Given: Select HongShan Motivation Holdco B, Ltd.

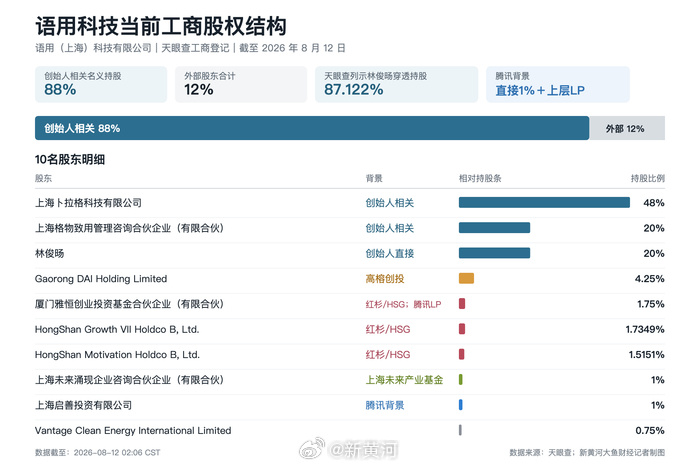Looking at the screenshot, I should (x=117, y=354).
